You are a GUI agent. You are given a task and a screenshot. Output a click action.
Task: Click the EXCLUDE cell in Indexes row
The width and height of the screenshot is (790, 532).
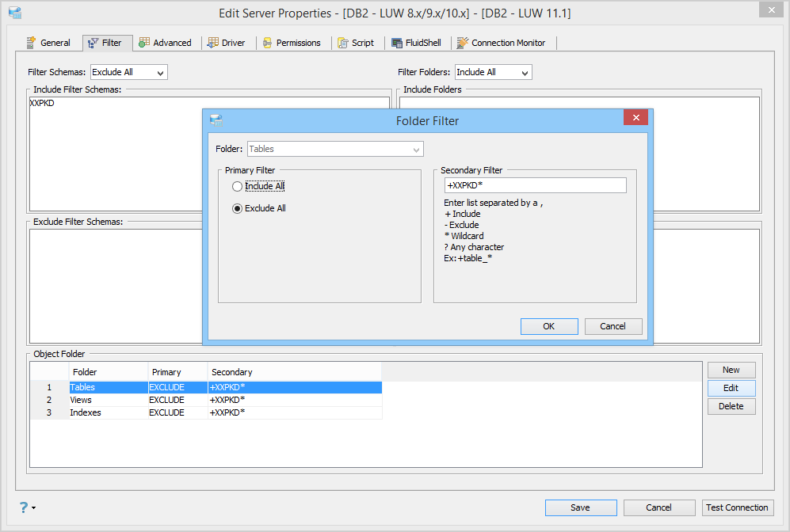click(x=177, y=412)
